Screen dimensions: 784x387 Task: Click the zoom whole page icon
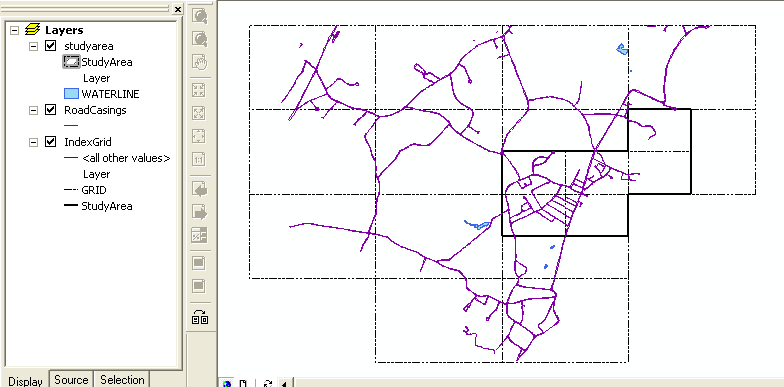point(199,136)
